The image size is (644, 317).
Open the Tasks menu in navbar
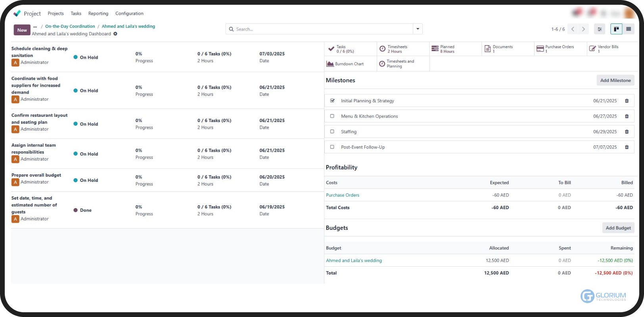[x=76, y=13]
